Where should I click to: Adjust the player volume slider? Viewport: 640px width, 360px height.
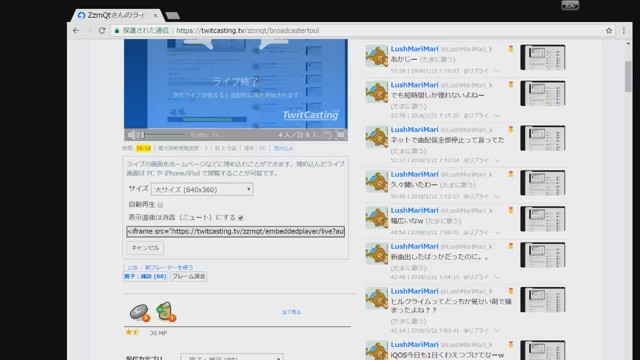163,135
